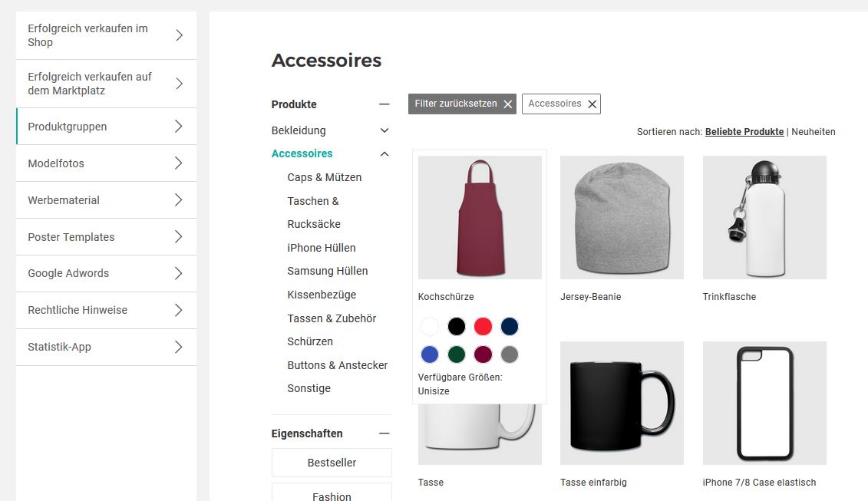Select the red Kochschürze color swatch
This screenshot has width=868, height=501.
(x=483, y=327)
